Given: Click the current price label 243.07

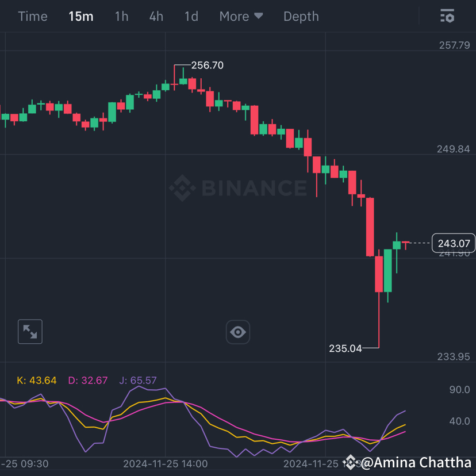Looking at the screenshot, I should coord(454,243).
